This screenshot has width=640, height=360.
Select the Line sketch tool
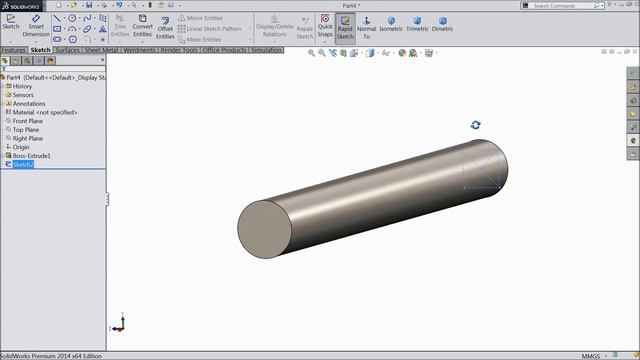pyautogui.click(x=57, y=18)
